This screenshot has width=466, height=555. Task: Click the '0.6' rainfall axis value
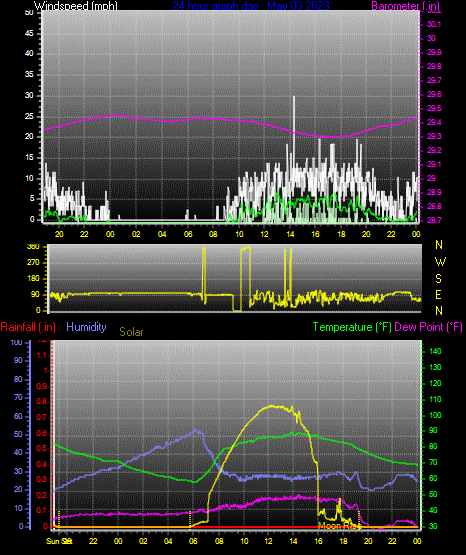coord(42,433)
